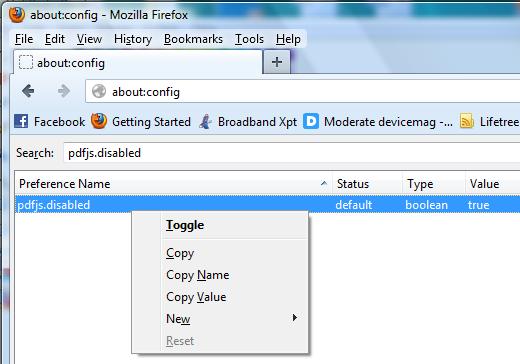Select the about:config tab
Image resolution: width=520 pixels, height=364 pixels.
pos(138,62)
